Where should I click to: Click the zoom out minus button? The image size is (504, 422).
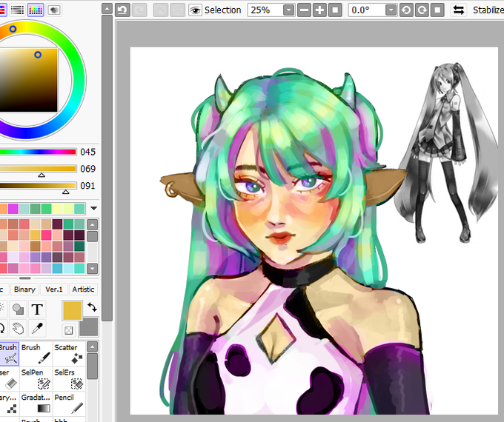(304, 10)
